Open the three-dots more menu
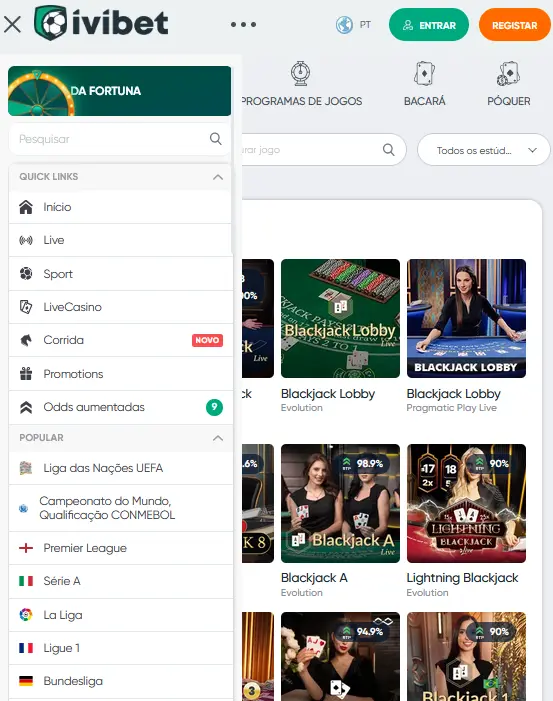 click(x=244, y=25)
